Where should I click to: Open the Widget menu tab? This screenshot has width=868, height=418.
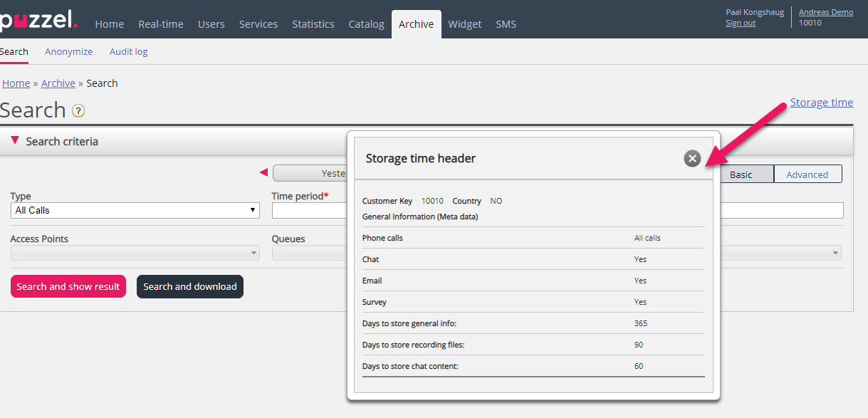[465, 24]
